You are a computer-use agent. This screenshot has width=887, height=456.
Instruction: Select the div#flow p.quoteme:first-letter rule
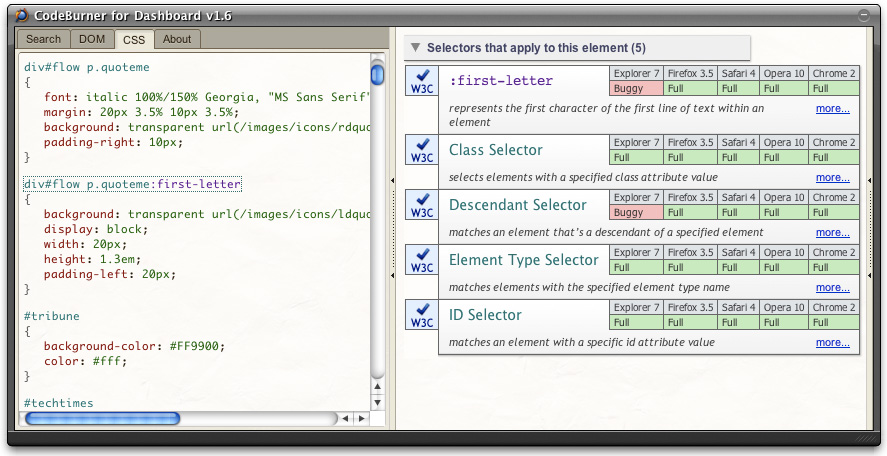[133, 185]
